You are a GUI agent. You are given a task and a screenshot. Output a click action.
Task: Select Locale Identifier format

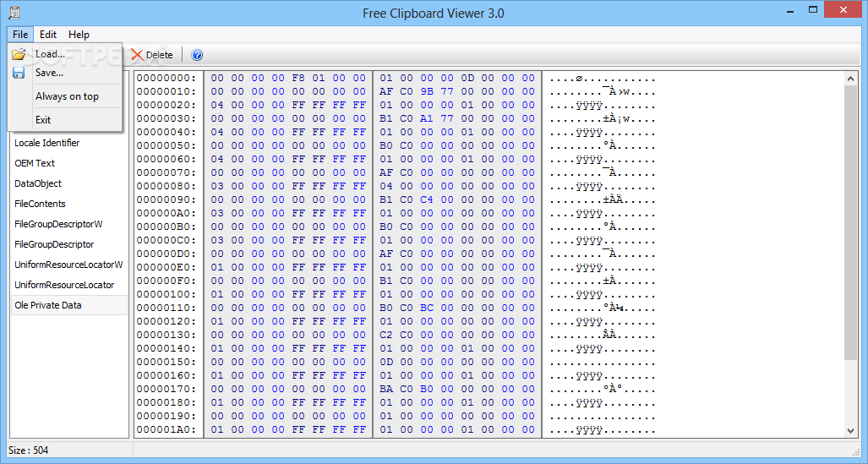[47, 143]
